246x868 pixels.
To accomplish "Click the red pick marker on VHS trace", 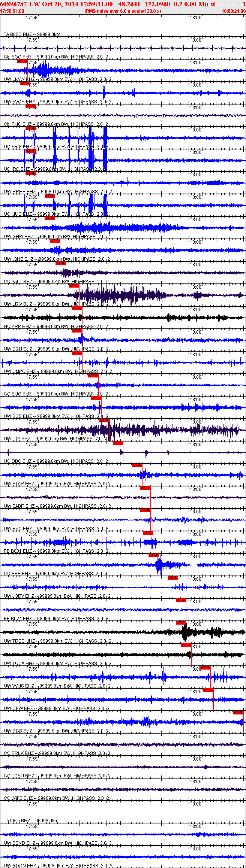I will point(205,668).
